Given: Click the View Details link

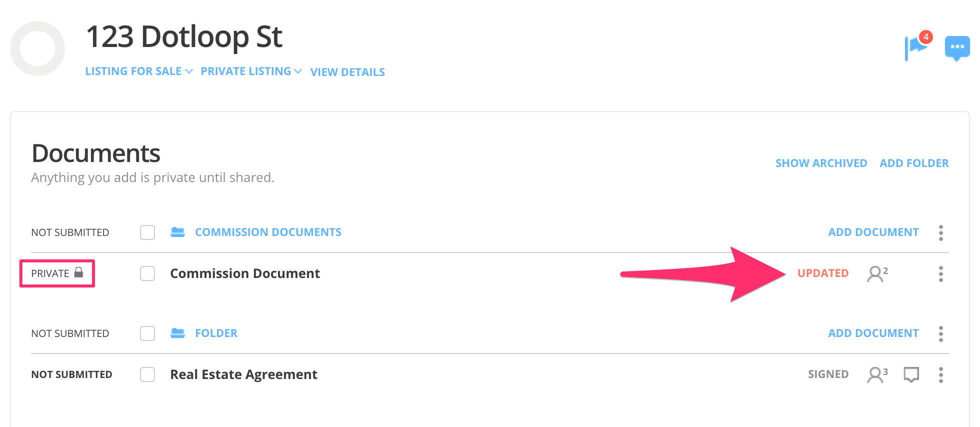Looking at the screenshot, I should pyautogui.click(x=347, y=72).
